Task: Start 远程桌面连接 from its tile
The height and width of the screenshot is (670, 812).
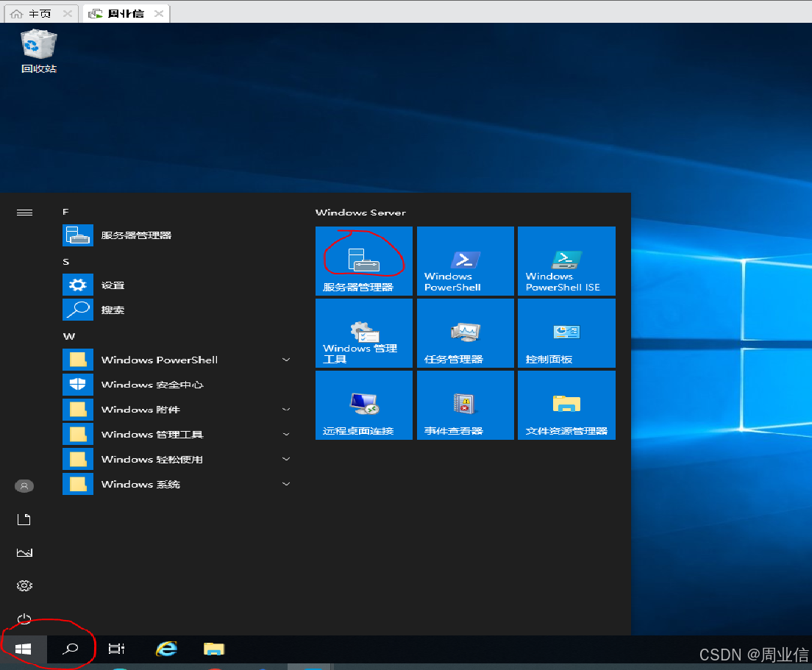Action: [363, 405]
